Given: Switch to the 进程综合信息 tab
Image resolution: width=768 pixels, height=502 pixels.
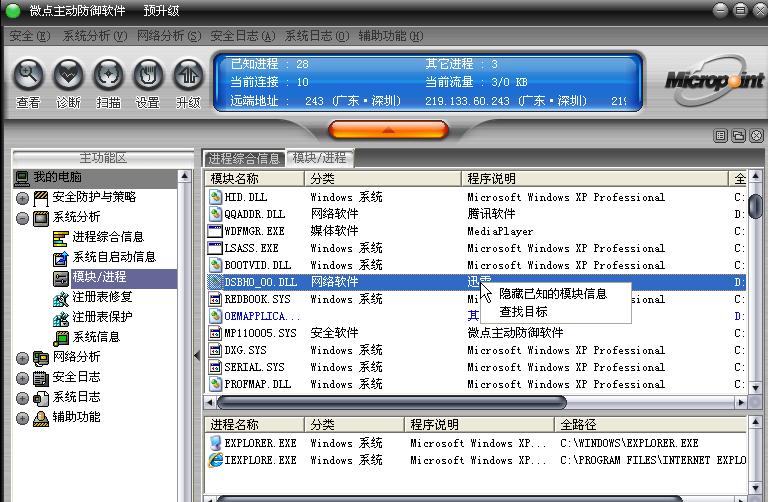Looking at the screenshot, I should pos(243,158).
